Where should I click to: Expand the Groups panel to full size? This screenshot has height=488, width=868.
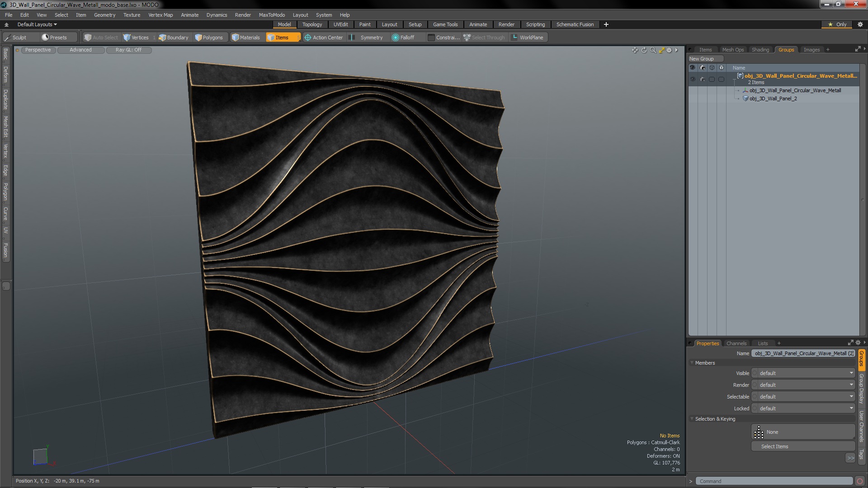pos(858,49)
